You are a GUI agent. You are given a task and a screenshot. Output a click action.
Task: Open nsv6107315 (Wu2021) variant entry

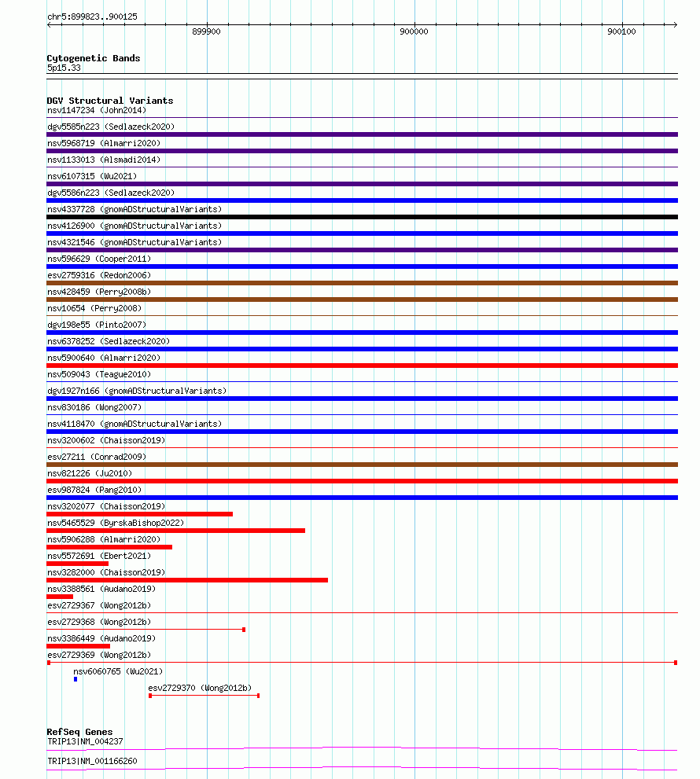click(92, 176)
